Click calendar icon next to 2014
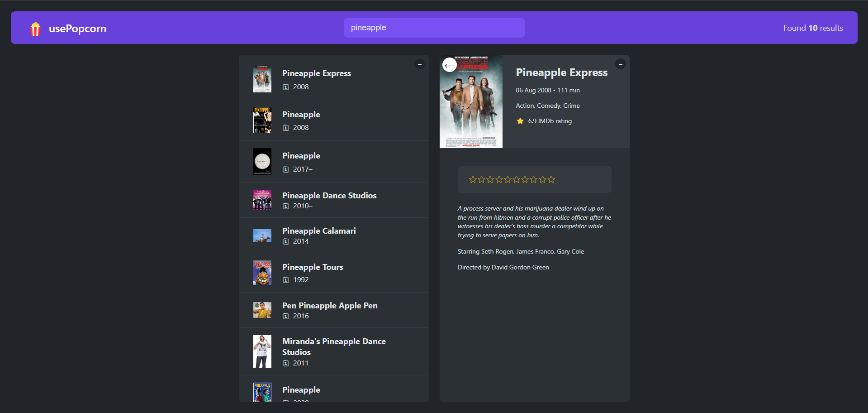Viewport: 868px width, 413px height. click(x=286, y=241)
